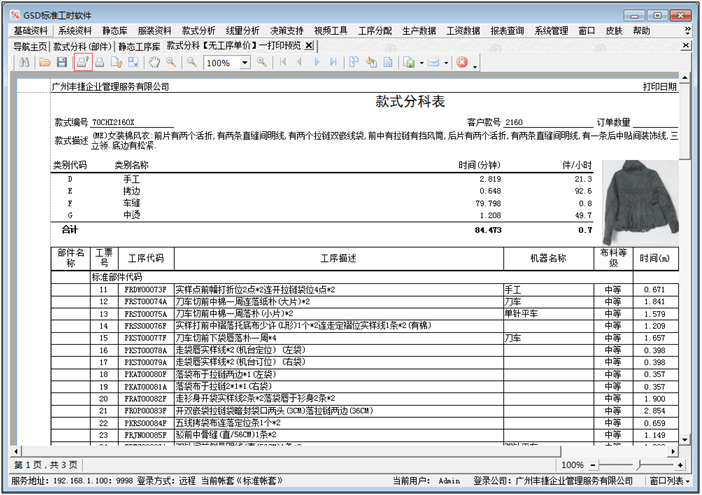Click the background color paint icon

[x=371, y=62]
